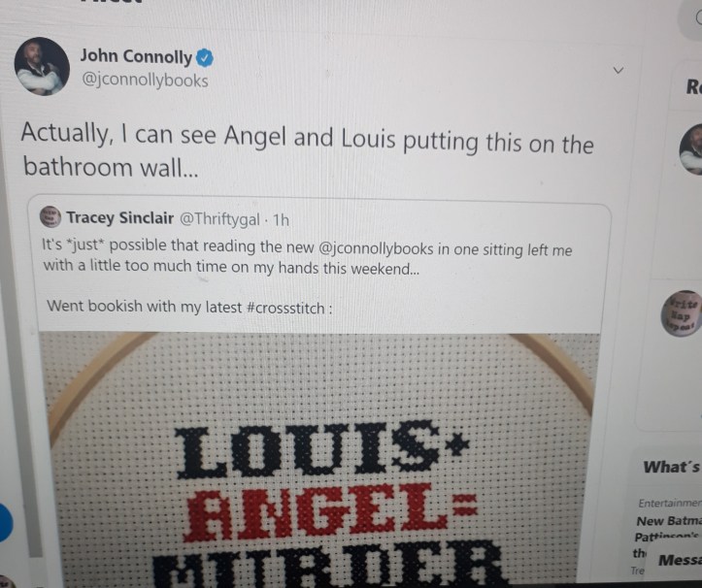Viewport: 702px width, 588px height.
Task: Open the Entertainment trend category label
Action: 670,504
